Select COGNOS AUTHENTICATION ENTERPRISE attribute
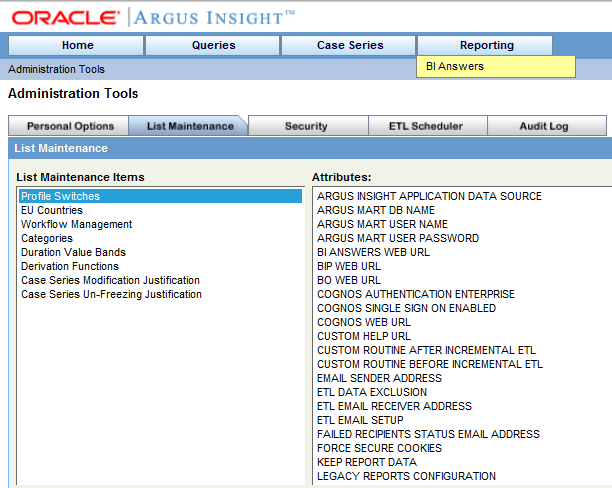 pyautogui.click(x=416, y=294)
